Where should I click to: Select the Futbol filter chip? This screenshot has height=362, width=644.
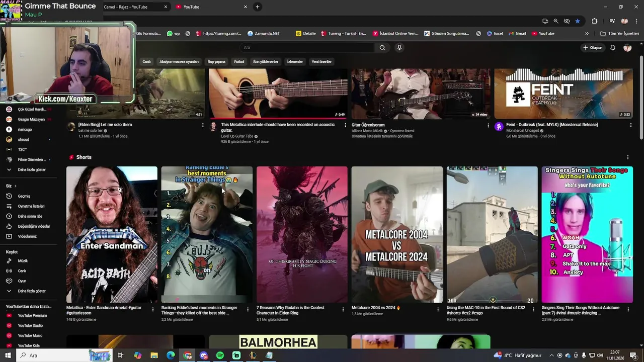click(x=239, y=62)
